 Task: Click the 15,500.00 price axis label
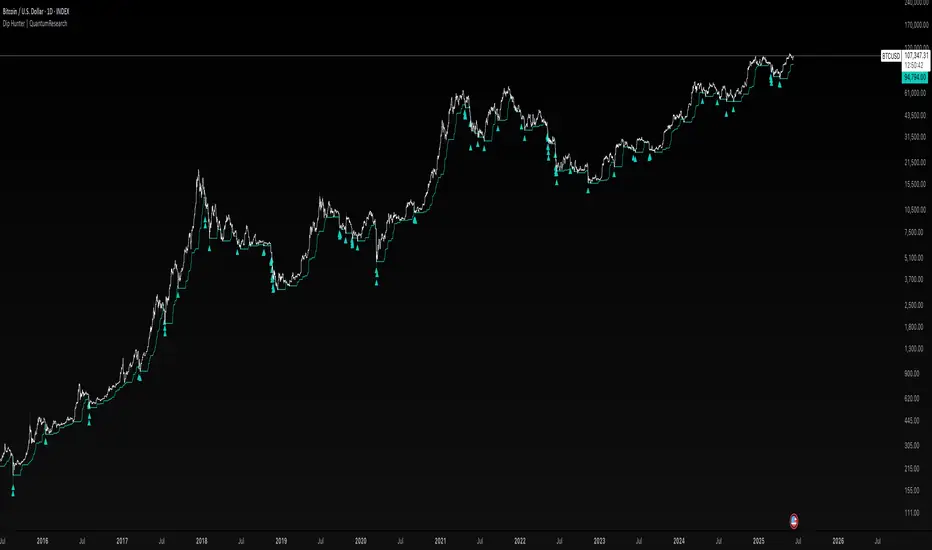[915, 184]
